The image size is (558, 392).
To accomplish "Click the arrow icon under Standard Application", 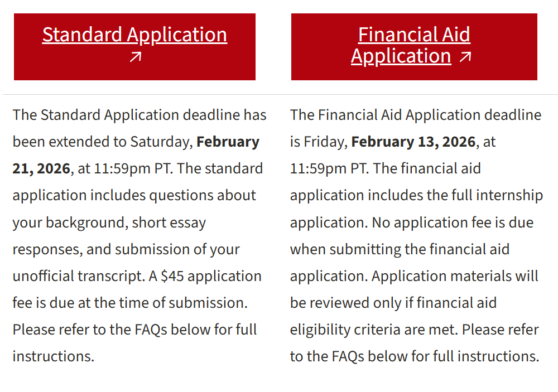I will click(135, 57).
